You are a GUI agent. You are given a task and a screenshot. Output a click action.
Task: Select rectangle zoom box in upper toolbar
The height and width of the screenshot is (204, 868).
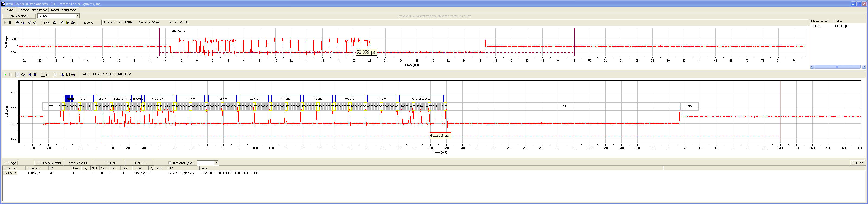tap(43, 22)
